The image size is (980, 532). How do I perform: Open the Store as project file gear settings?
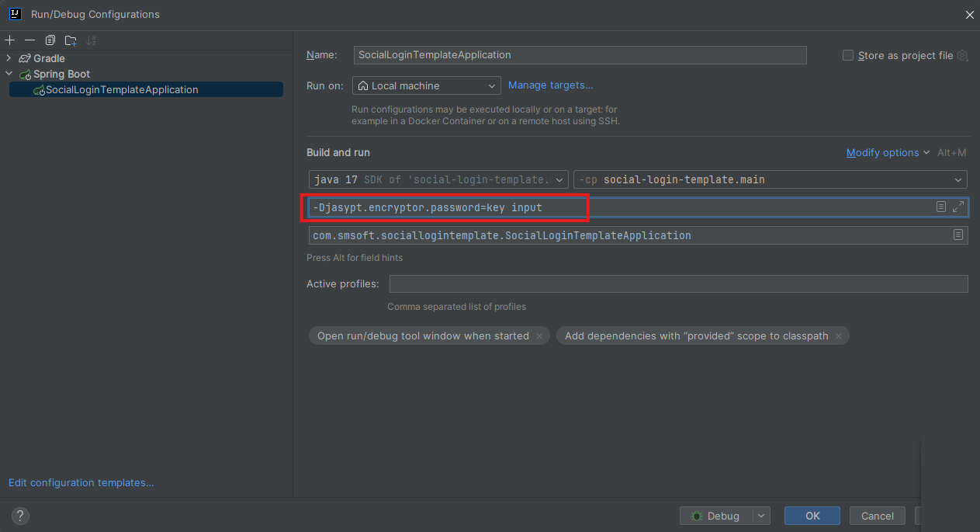963,55
